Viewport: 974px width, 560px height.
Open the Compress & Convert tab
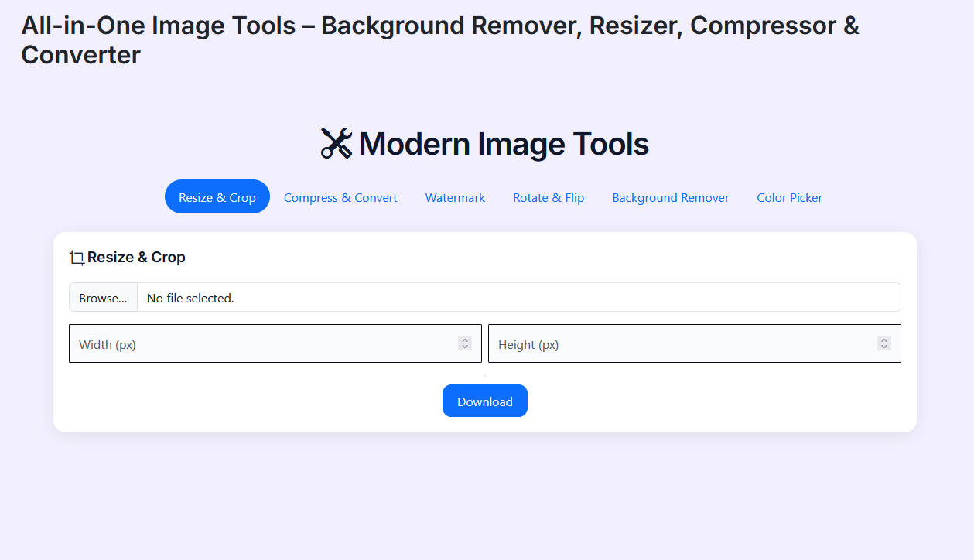[x=340, y=198]
